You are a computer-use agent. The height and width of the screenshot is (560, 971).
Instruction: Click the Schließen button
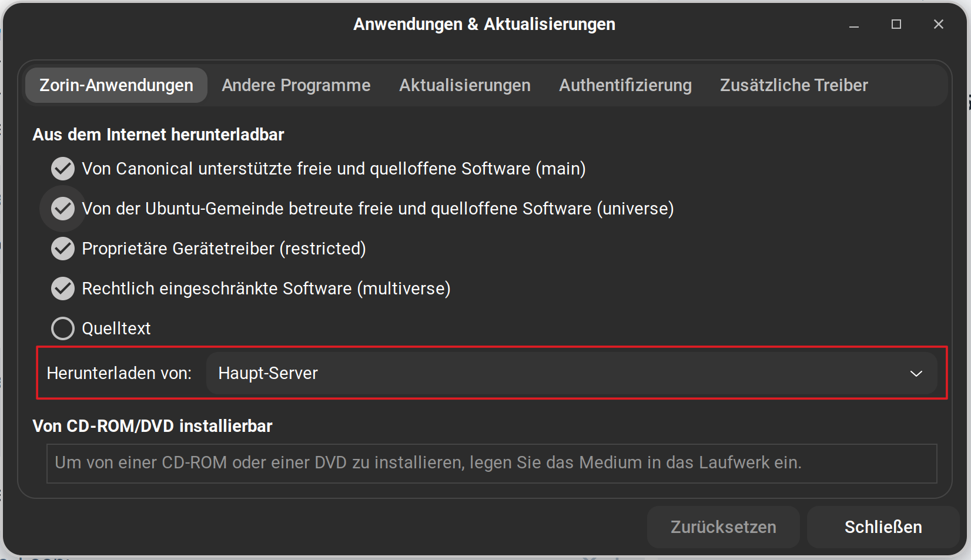883,527
